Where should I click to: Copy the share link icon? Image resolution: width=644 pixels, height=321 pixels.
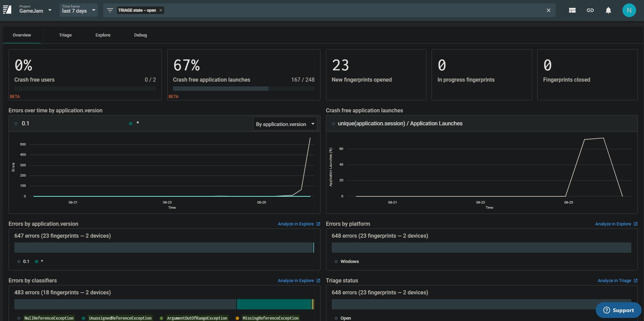click(590, 10)
